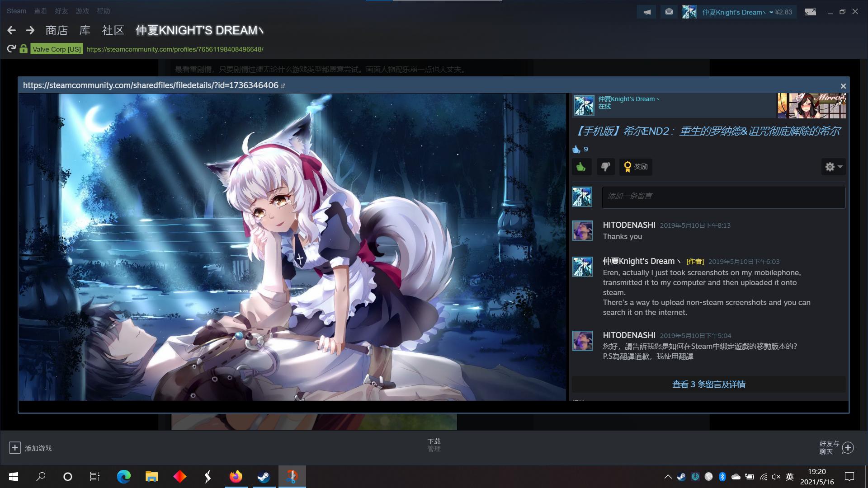Image resolution: width=868 pixels, height=488 pixels.
Task: Click the thumbs up rate button
Action: click(581, 167)
